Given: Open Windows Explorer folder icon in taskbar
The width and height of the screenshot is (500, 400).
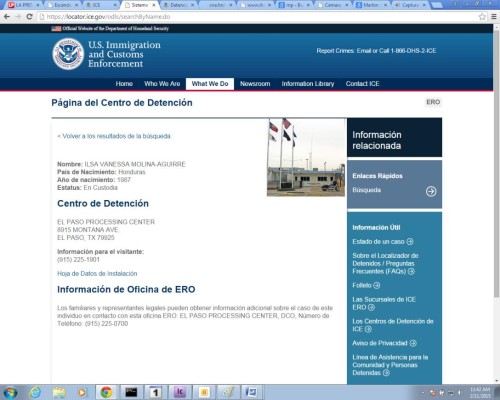Looking at the screenshot, I should click(x=59, y=392).
